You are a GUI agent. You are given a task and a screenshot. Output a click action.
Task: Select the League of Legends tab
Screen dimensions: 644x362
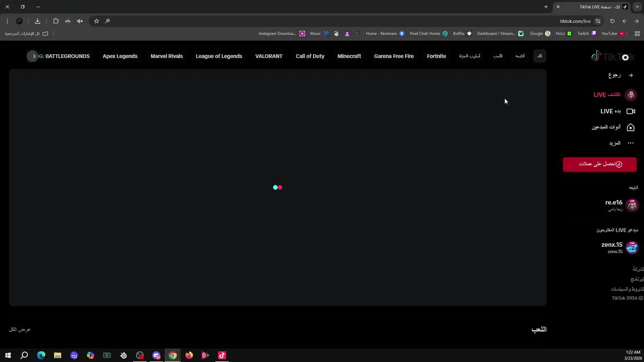[x=219, y=56]
